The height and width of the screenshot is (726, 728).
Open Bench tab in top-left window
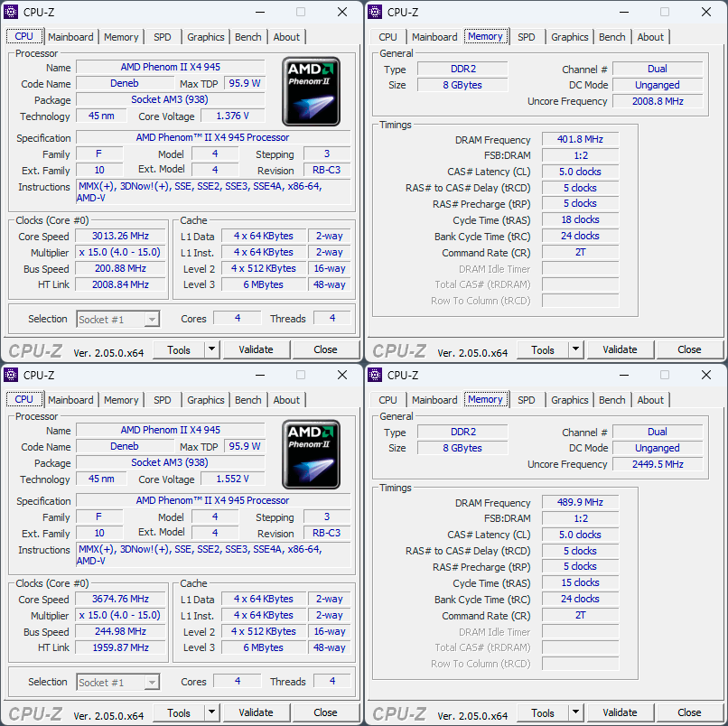click(247, 37)
